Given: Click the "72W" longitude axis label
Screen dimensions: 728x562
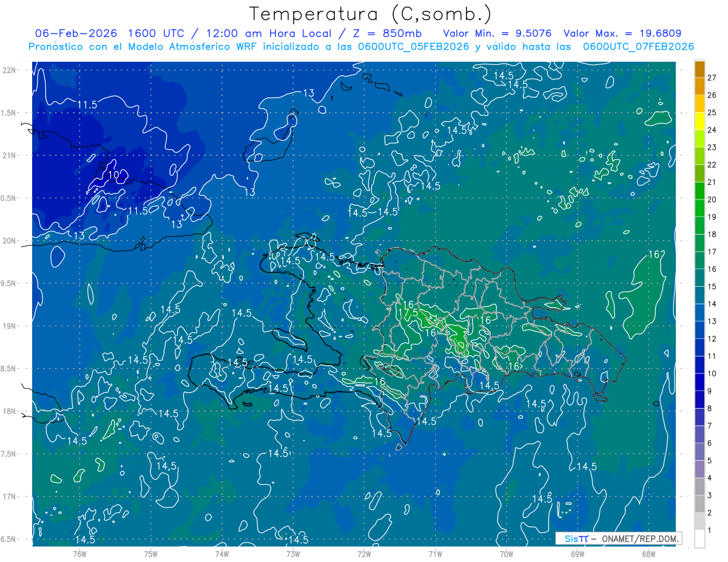Looking at the screenshot, I should coord(364,554).
